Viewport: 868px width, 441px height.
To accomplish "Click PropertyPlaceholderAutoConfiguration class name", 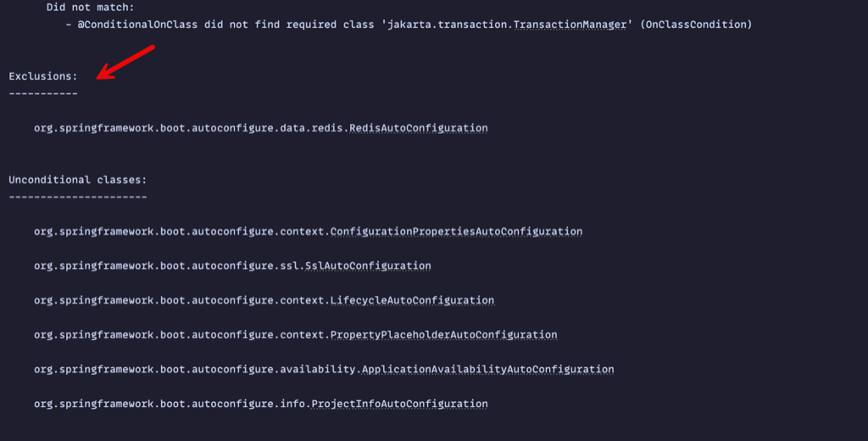I will (x=443, y=335).
